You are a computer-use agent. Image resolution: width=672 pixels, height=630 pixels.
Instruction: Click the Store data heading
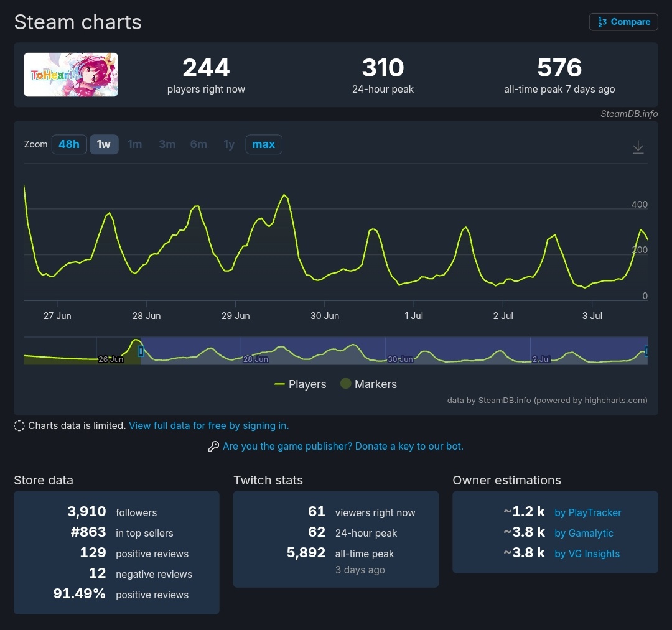coord(44,480)
